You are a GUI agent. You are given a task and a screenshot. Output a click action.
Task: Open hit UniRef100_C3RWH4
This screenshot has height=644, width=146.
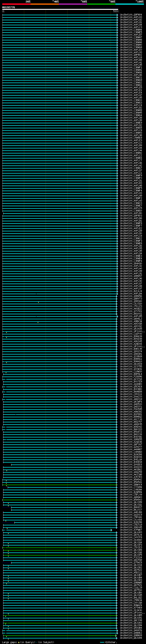(x=131, y=30)
